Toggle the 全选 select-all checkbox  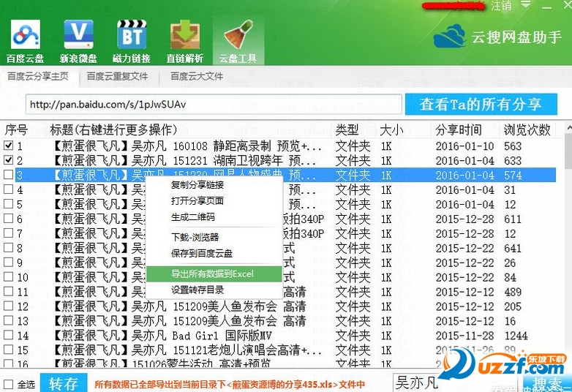point(8,384)
